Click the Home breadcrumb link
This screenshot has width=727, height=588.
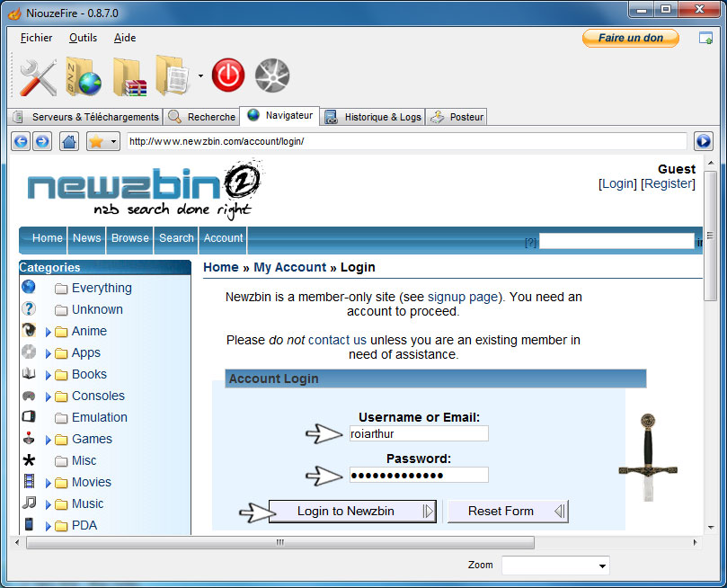point(221,268)
